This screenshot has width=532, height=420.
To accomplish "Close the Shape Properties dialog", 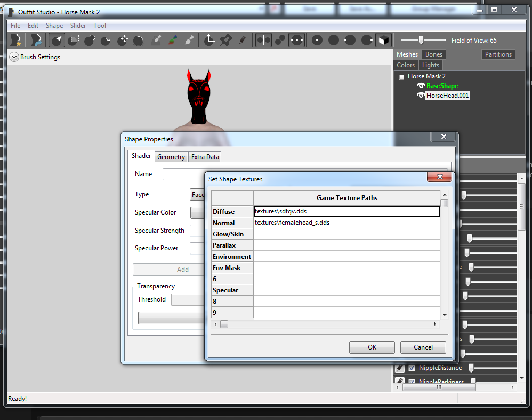I will [x=444, y=137].
